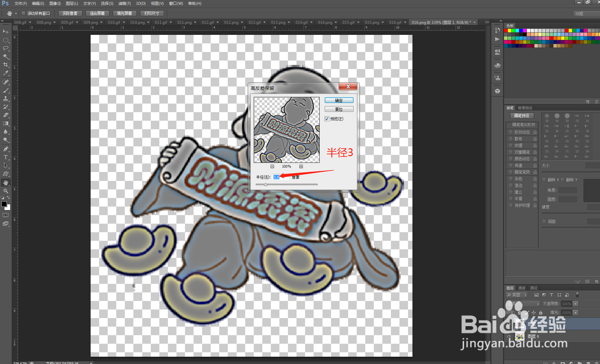Pick the red swatch in 色板
This screenshot has height=364, width=600.
(x=506, y=31)
